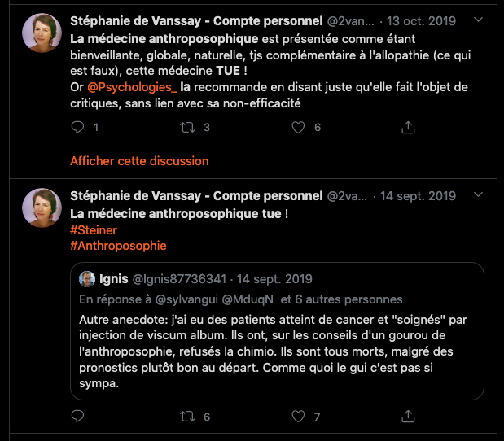504x441 pixels.
Task: Click the first tweet's profile picture
Action: [41, 34]
